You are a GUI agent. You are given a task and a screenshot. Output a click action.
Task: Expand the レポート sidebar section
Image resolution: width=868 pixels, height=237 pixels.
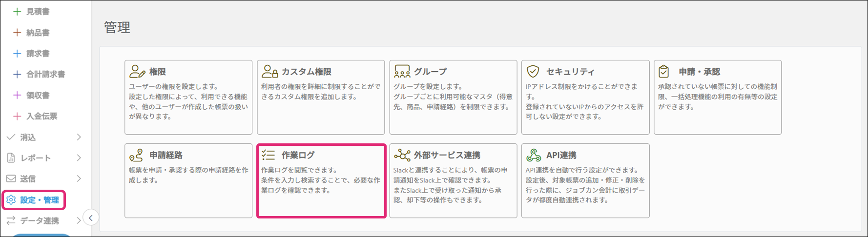tap(79, 158)
